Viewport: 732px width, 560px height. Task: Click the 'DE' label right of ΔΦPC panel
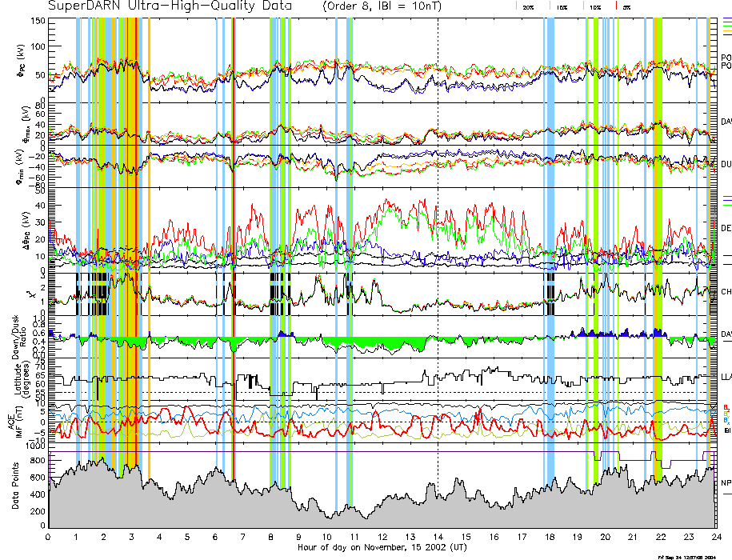pyautogui.click(x=726, y=228)
